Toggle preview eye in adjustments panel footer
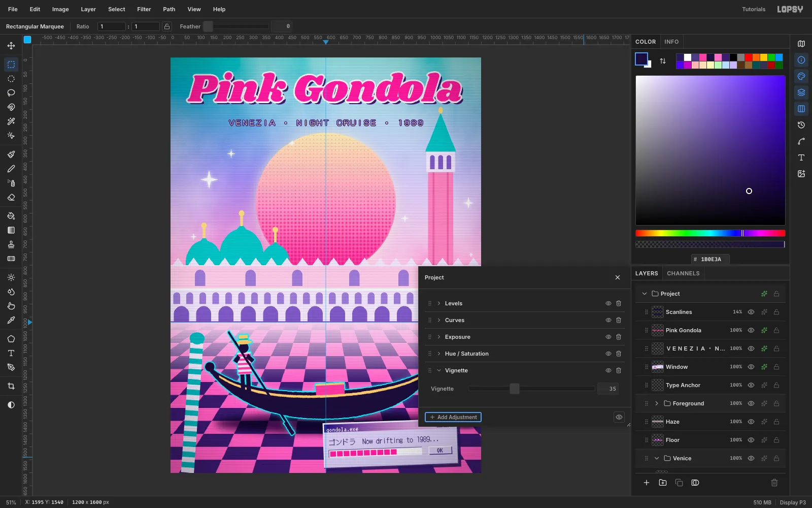This screenshot has height=508, width=812. 619,417
